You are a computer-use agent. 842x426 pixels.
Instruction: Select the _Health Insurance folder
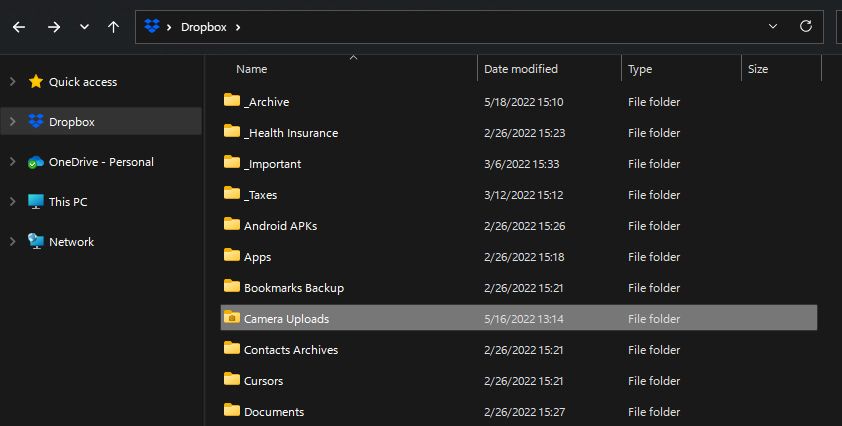coord(290,133)
